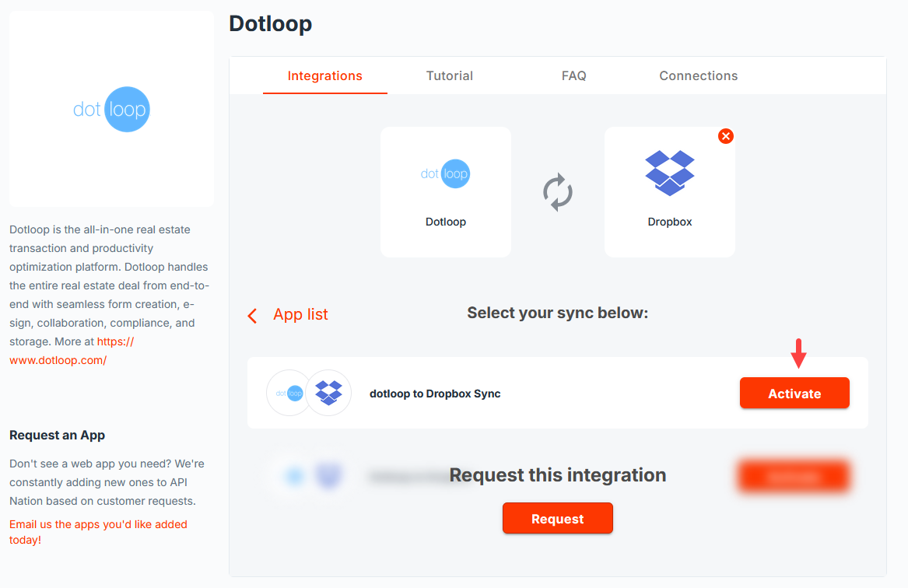
Task: Click the Select your sync below heading
Action: click(558, 313)
